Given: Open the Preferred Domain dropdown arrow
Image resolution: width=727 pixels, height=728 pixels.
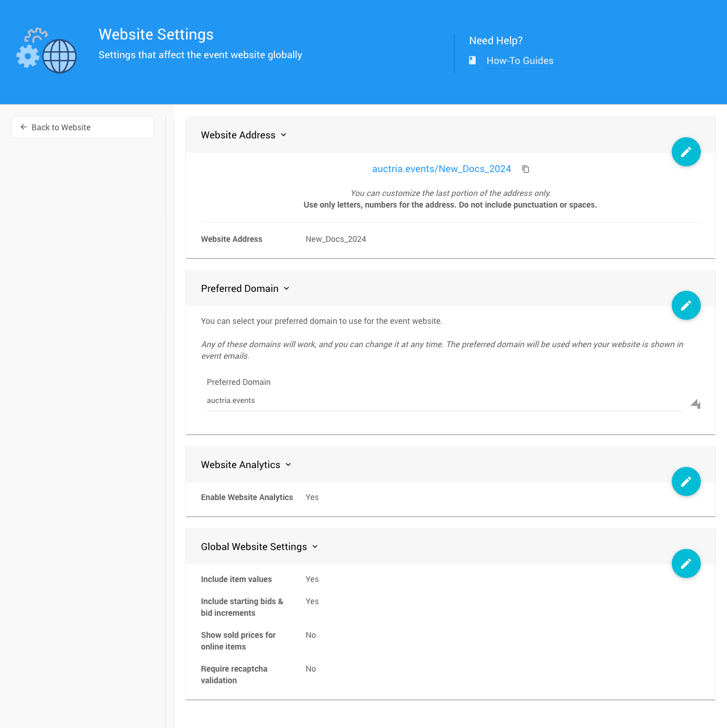Looking at the screenshot, I should tap(696, 404).
